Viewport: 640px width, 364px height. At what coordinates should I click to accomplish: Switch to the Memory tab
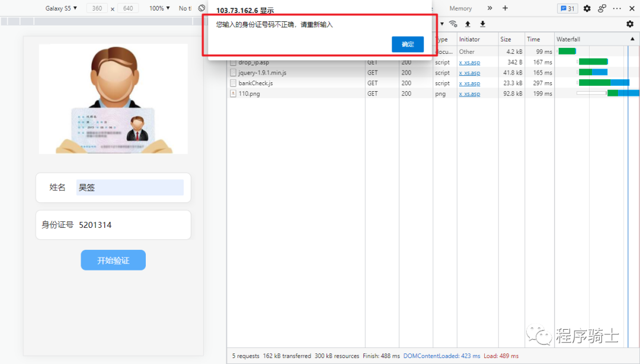pyautogui.click(x=460, y=8)
